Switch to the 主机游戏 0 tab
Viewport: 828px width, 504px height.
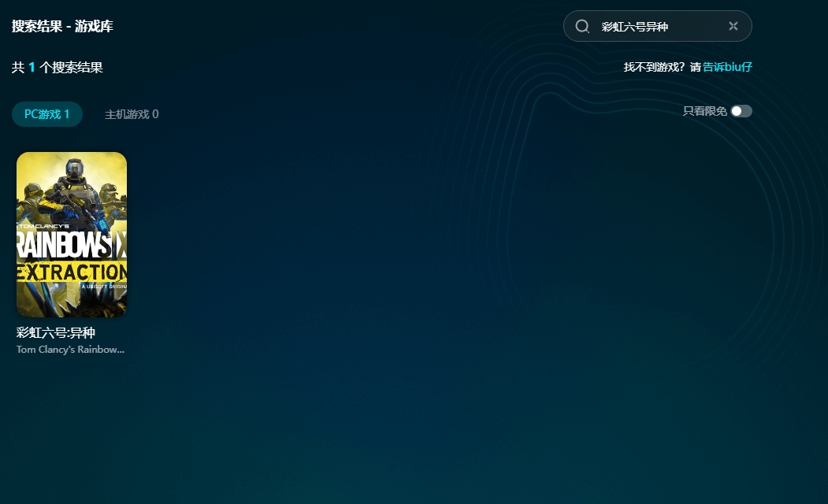tap(132, 114)
